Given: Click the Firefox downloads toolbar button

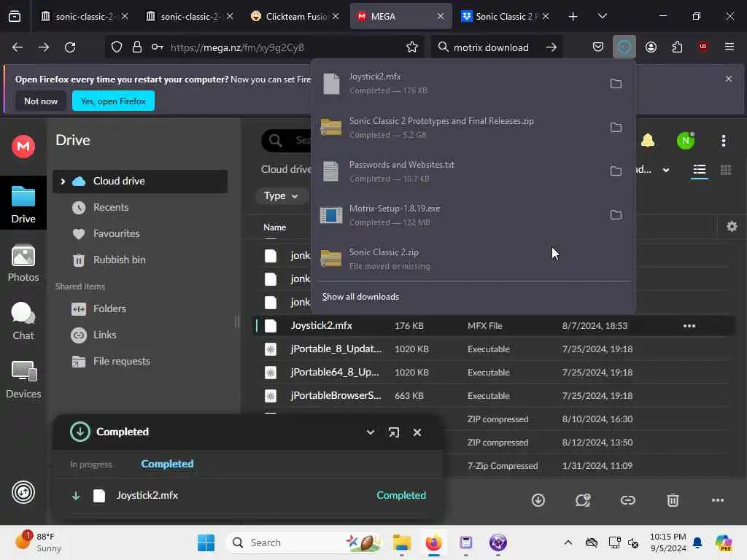Looking at the screenshot, I should 624,47.
